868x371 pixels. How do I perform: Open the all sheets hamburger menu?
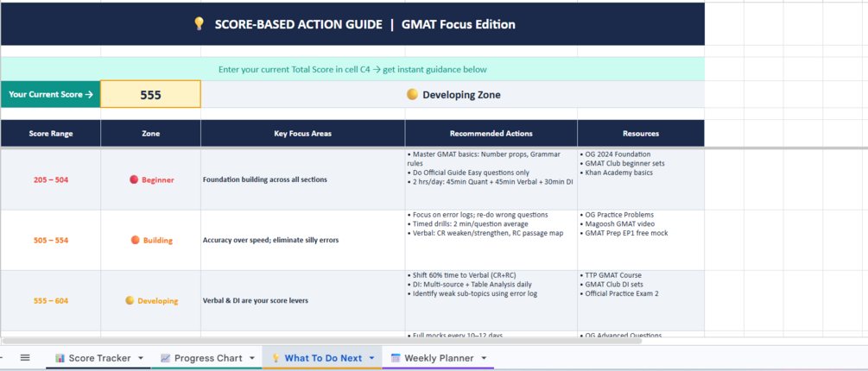point(25,358)
